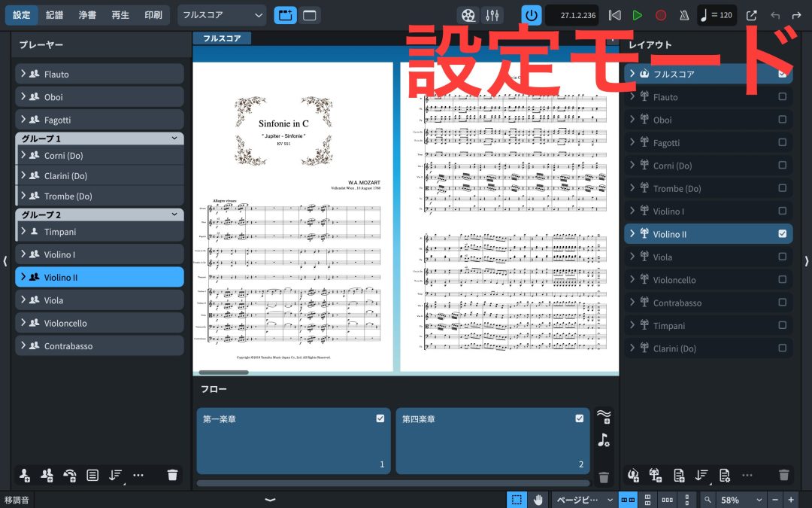Switch to 設定 mode
Screen dimensions: 812x508
click(22, 15)
